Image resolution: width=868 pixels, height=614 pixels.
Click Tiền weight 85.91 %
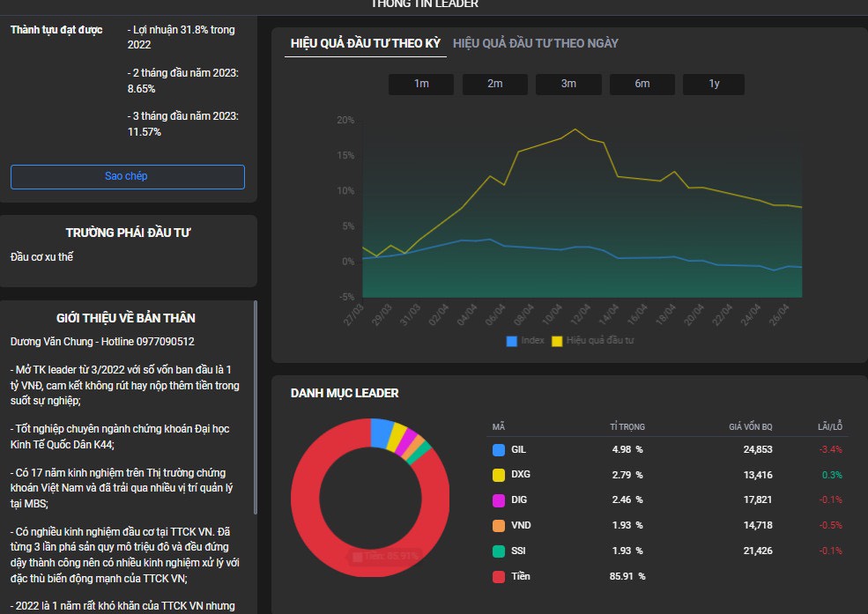627,576
